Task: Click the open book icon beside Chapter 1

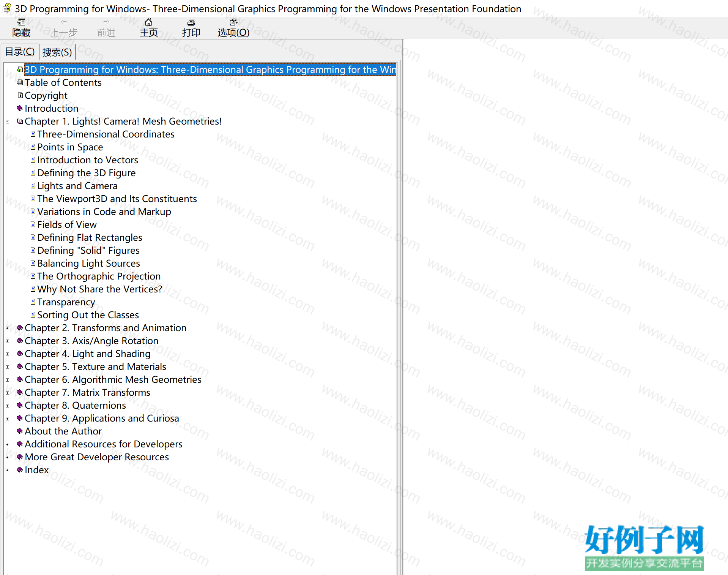Action: coord(20,121)
